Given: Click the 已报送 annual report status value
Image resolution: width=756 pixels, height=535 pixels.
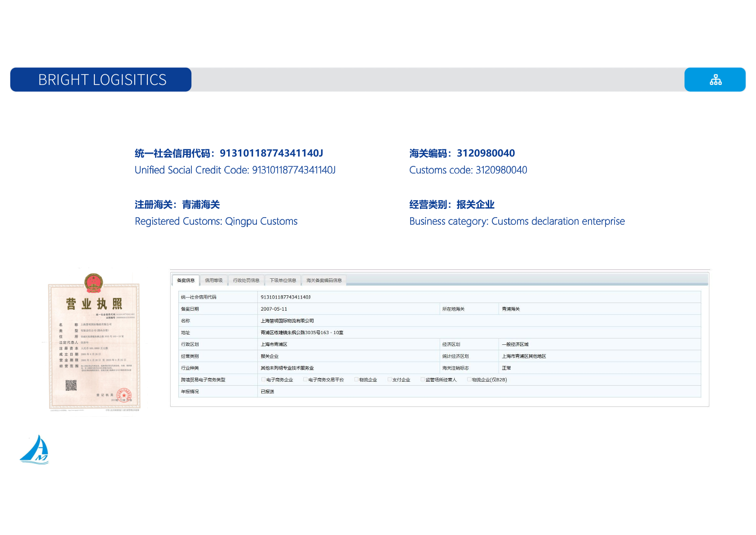Looking at the screenshot, I should [x=268, y=392].
